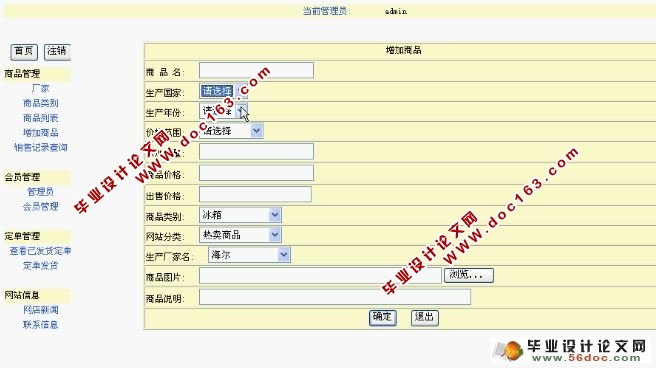Open the 网店新闻 link
The height and width of the screenshot is (368, 656).
[40, 309]
